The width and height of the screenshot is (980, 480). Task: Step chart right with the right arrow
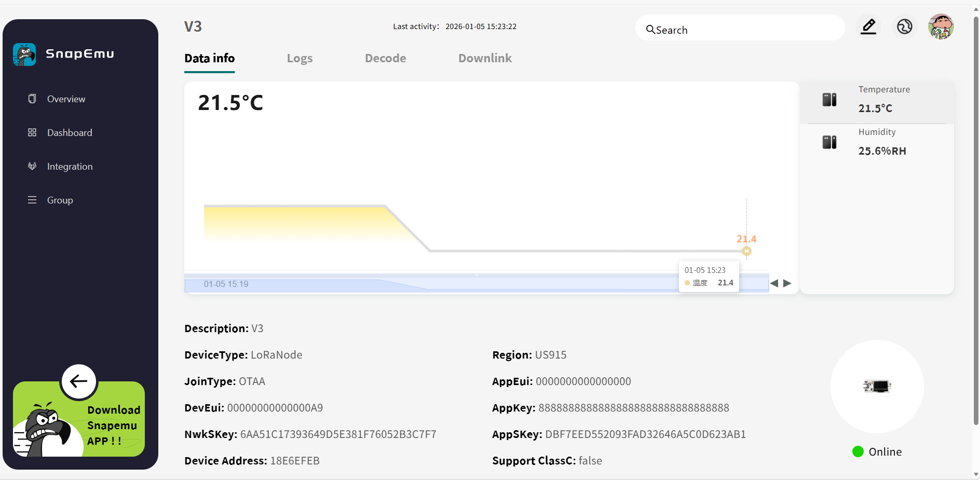tap(787, 283)
